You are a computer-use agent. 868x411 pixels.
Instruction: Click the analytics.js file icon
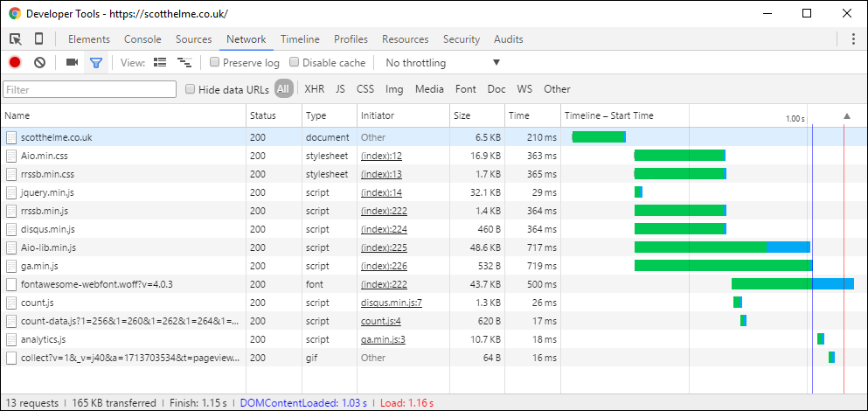point(11,339)
